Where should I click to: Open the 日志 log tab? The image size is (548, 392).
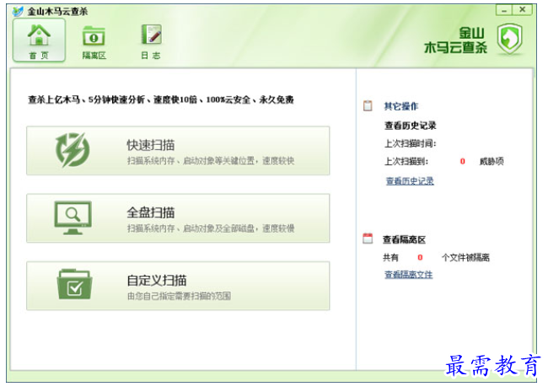tap(151, 42)
